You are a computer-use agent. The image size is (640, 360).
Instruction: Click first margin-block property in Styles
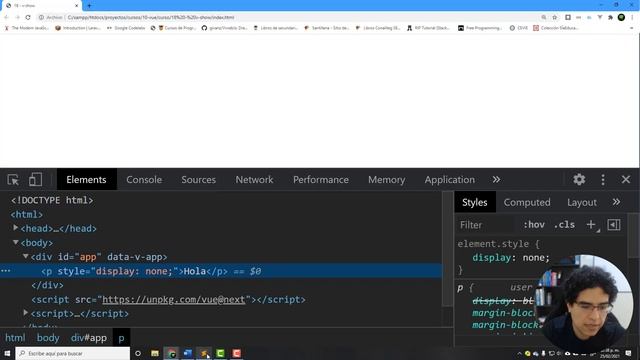click(503, 313)
